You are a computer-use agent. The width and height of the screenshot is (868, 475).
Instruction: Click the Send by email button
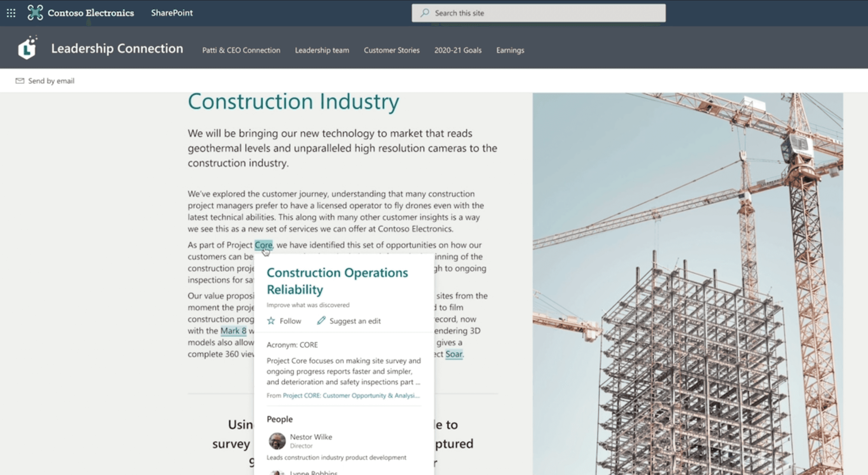coord(45,81)
